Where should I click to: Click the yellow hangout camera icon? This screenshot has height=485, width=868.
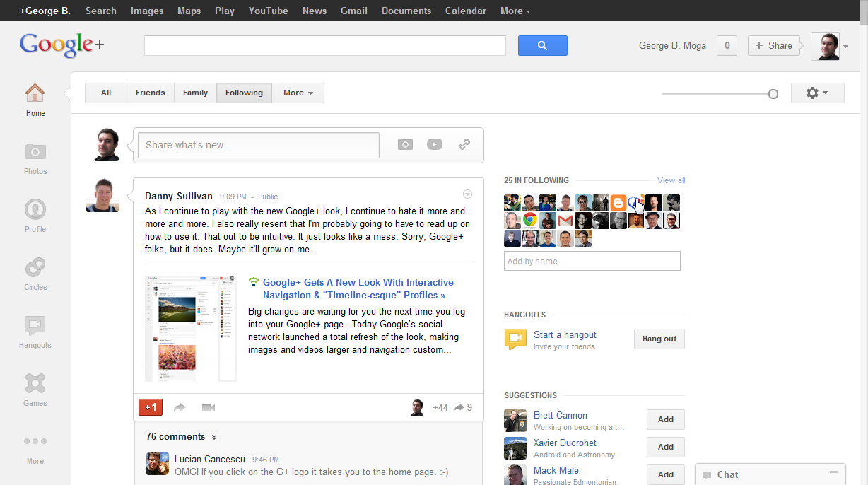click(515, 339)
